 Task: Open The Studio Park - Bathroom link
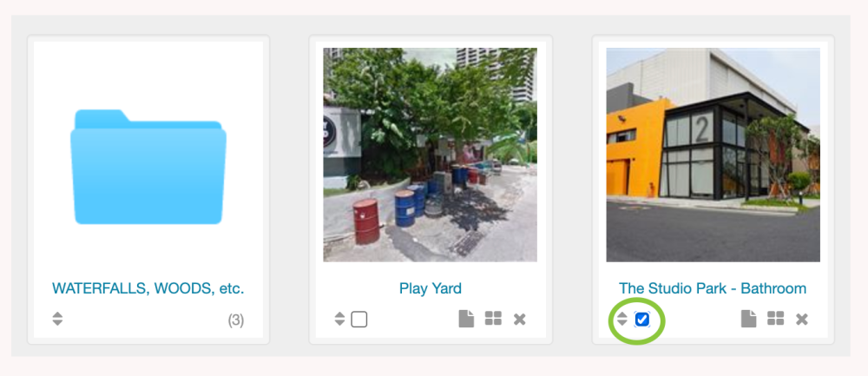(x=713, y=288)
